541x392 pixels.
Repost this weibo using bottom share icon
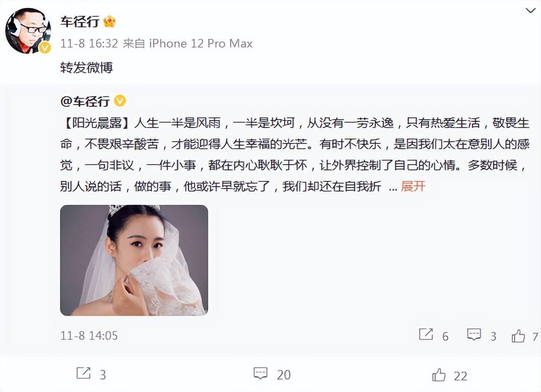[83, 373]
